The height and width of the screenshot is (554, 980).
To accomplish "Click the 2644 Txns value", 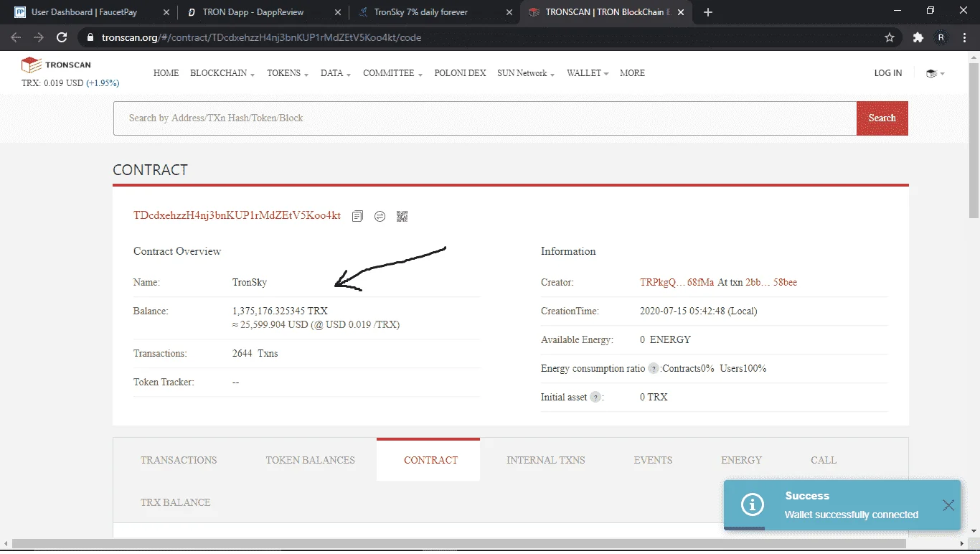I will pyautogui.click(x=255, y=354).
